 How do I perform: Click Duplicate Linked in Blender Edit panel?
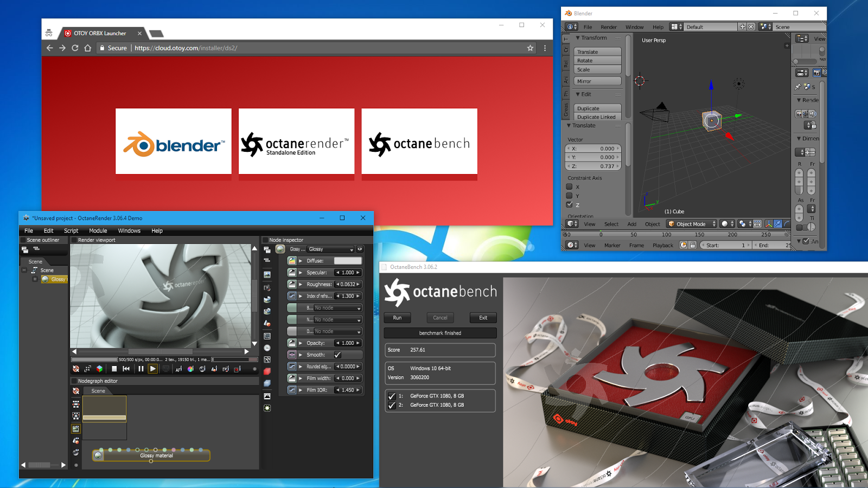tap(597, 117)
